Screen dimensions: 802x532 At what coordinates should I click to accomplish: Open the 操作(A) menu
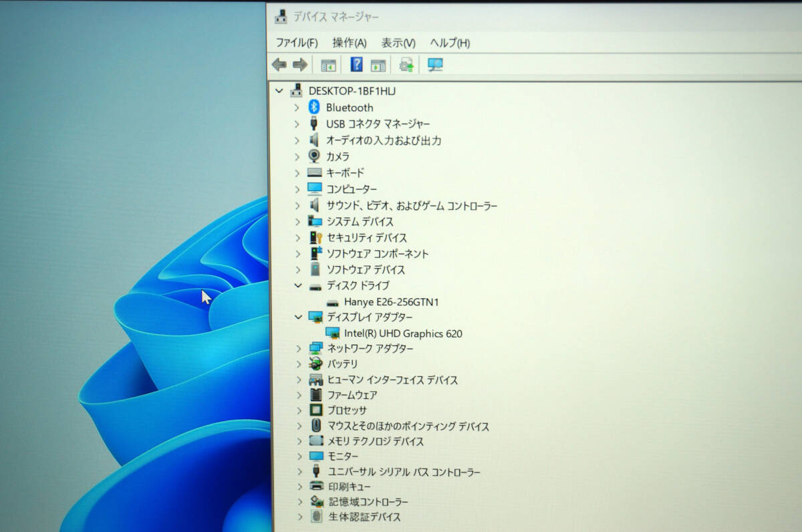(350, 43)
